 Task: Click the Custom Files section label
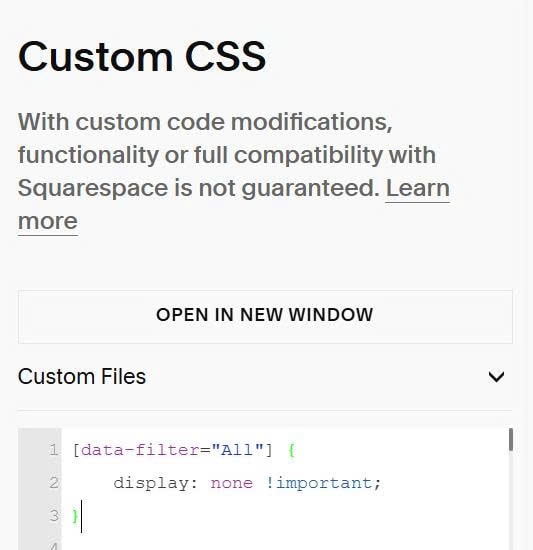coord(82,376)
